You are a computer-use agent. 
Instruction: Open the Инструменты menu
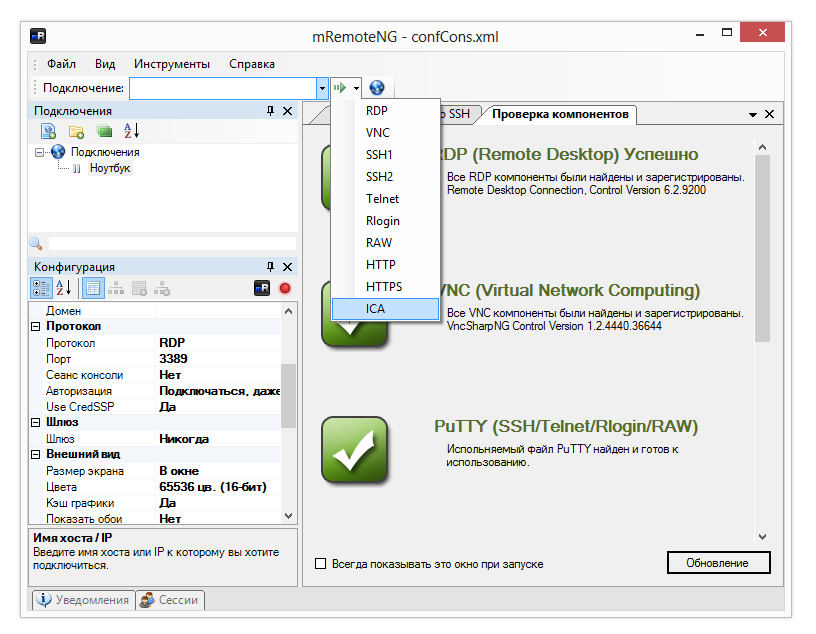(x=172, y=64)
